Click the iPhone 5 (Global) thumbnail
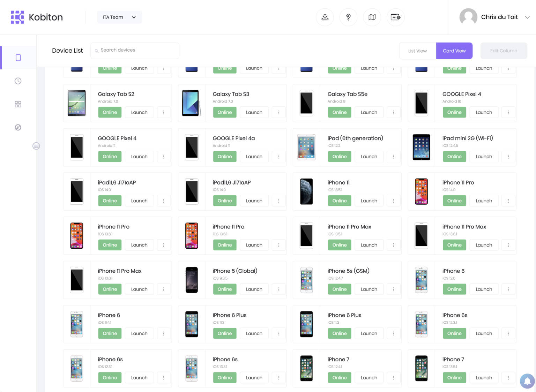The height and width of the screenshot is (392, 536). coord(192,280)
